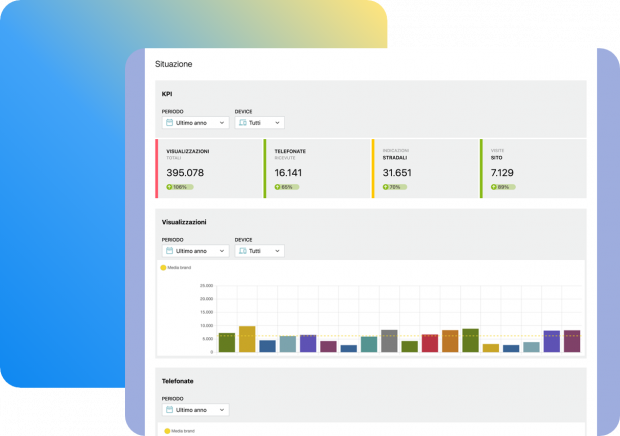The image size is (620, 436).
Task: Expand Visualizzazioni Device 'Tutti' dropdown
Action: coord(259,251)
